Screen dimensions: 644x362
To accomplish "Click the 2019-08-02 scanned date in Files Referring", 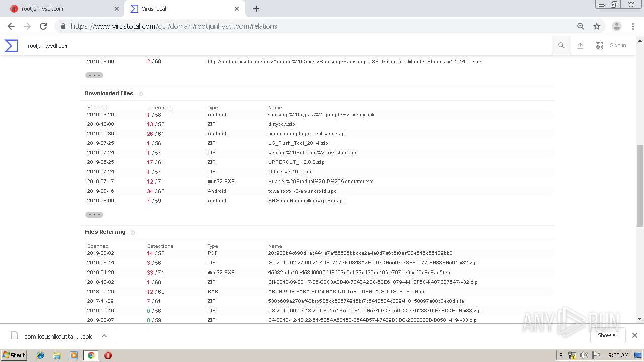I will point(101,253).
